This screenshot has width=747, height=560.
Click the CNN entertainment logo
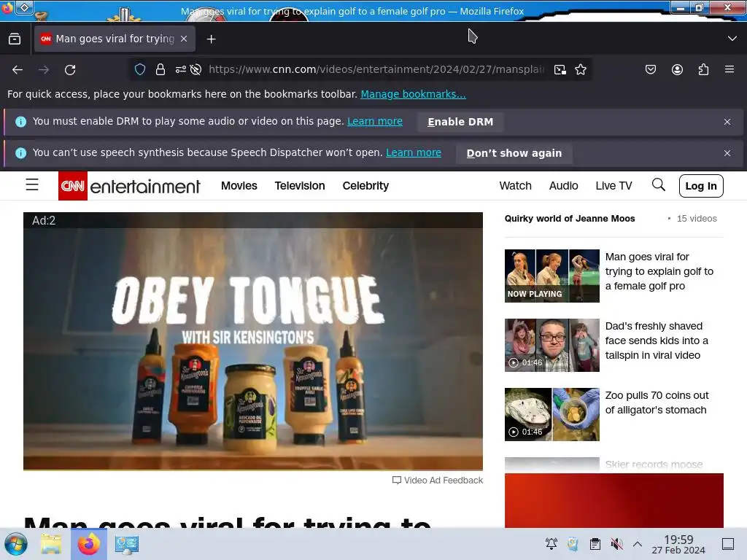130,186
